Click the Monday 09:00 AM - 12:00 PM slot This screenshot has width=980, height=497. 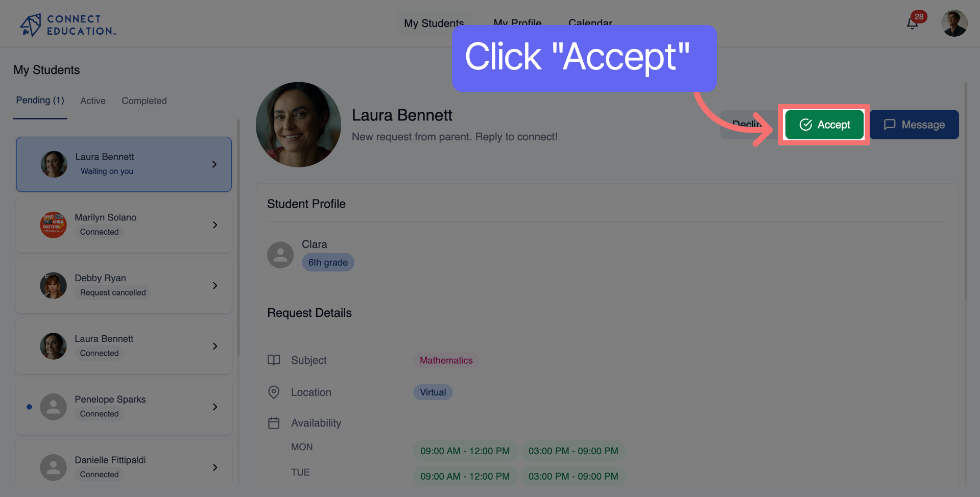465,451
